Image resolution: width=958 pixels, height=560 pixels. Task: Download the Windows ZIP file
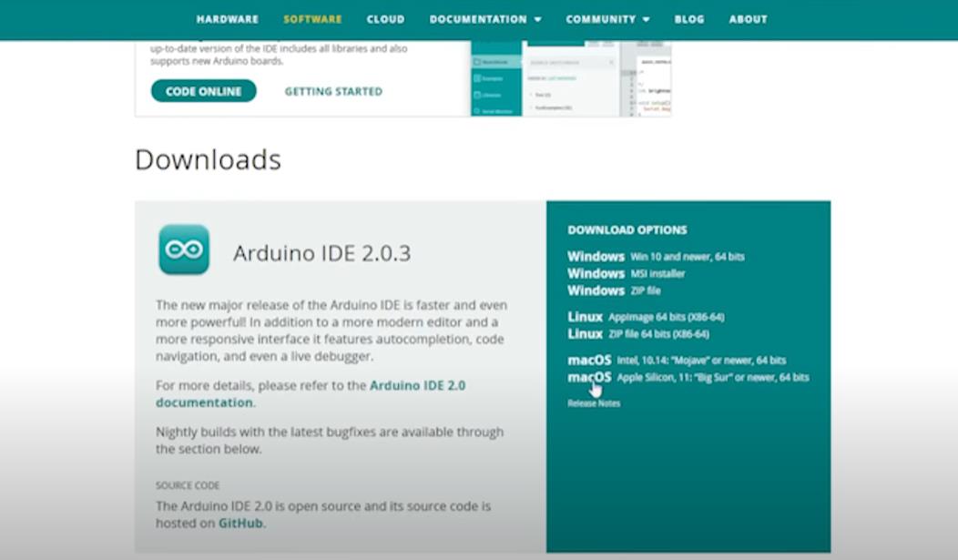coord(614,290)
